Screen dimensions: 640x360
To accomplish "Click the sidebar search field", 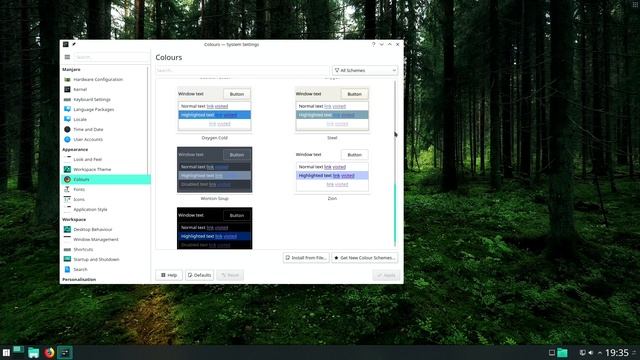I will [x=112, y=57].
